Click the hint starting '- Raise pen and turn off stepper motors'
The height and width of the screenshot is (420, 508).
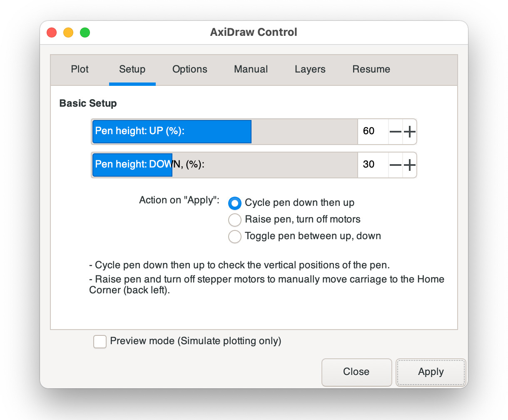point(267,285)
